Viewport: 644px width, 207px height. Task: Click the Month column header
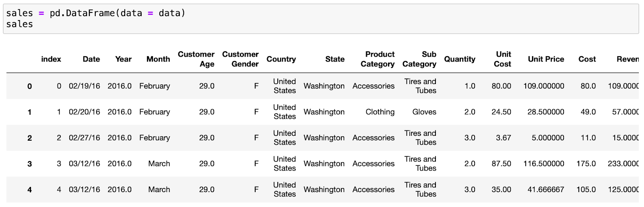coord(158,59)
